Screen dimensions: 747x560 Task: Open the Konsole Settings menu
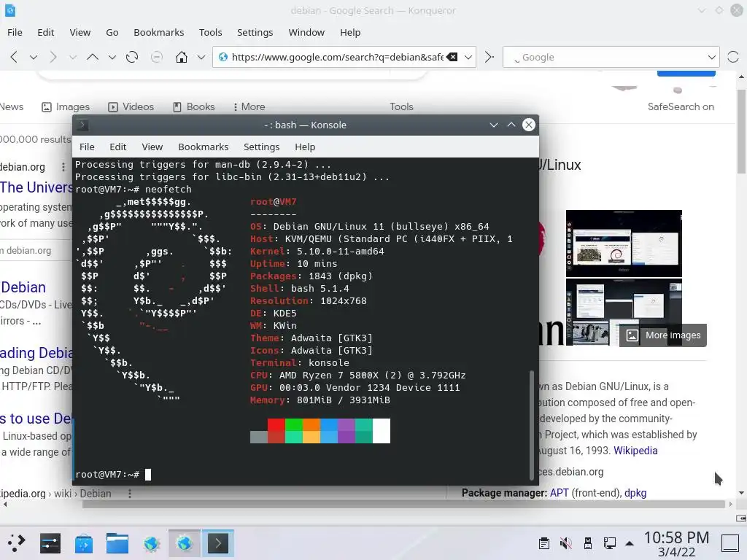coord(262,147)
